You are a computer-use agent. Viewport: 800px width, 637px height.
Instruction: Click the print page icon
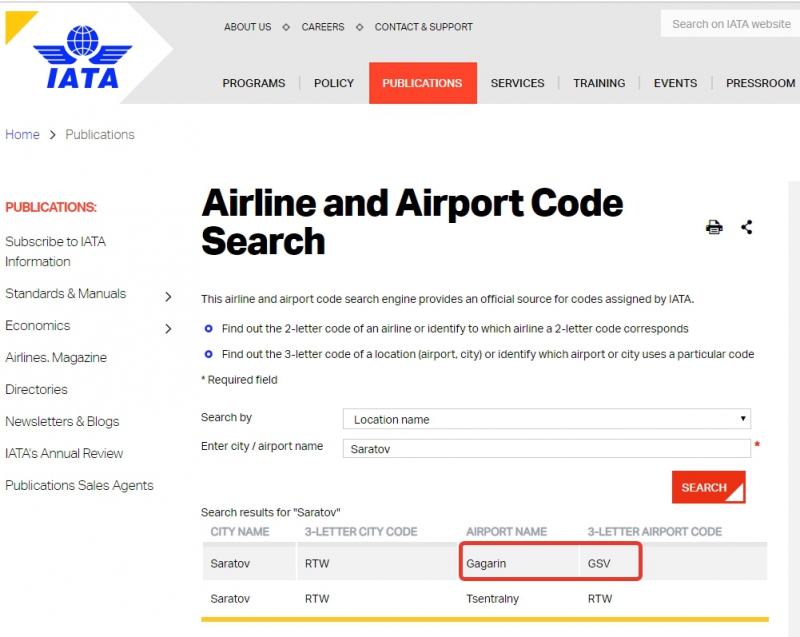coord(714,227)
